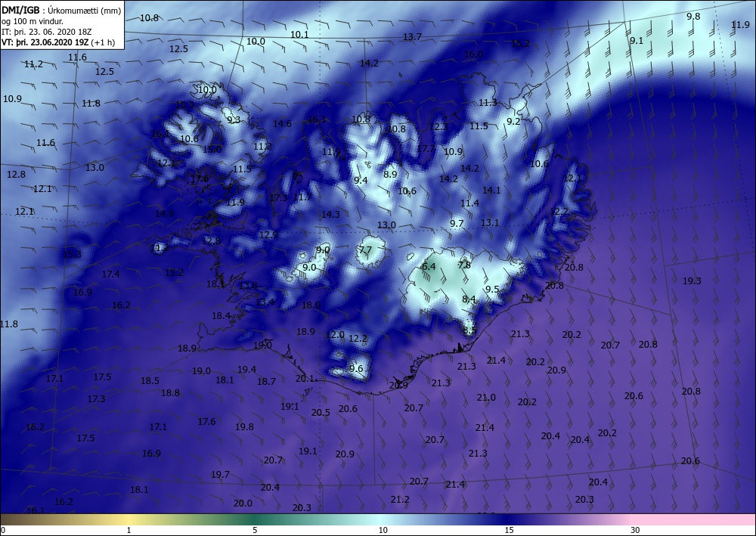Click the map value 12.3

point(438,127)
